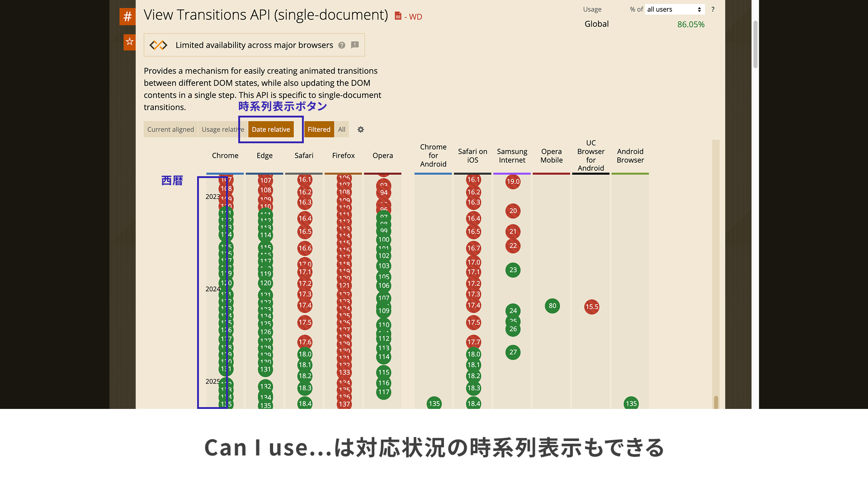This screenshot has width=868, height=488.
Task: Click the support table scrollbar thumb
Action: click(716, 402)
